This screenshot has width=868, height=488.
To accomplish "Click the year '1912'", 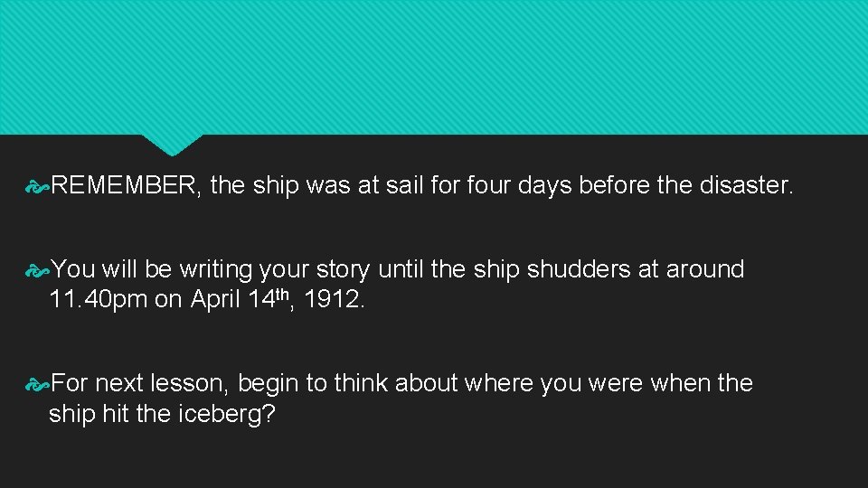I will pyautogui.click(x=332, y=299).
